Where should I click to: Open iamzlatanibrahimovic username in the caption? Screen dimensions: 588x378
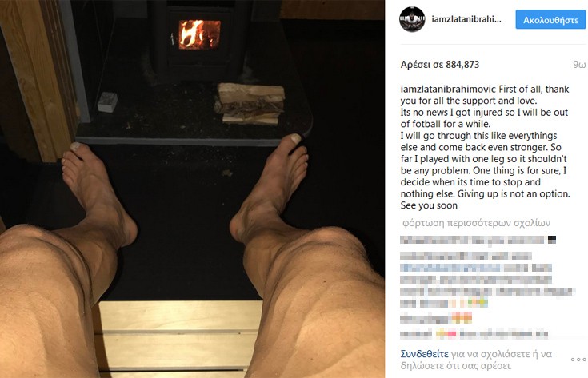coord(448,90)
